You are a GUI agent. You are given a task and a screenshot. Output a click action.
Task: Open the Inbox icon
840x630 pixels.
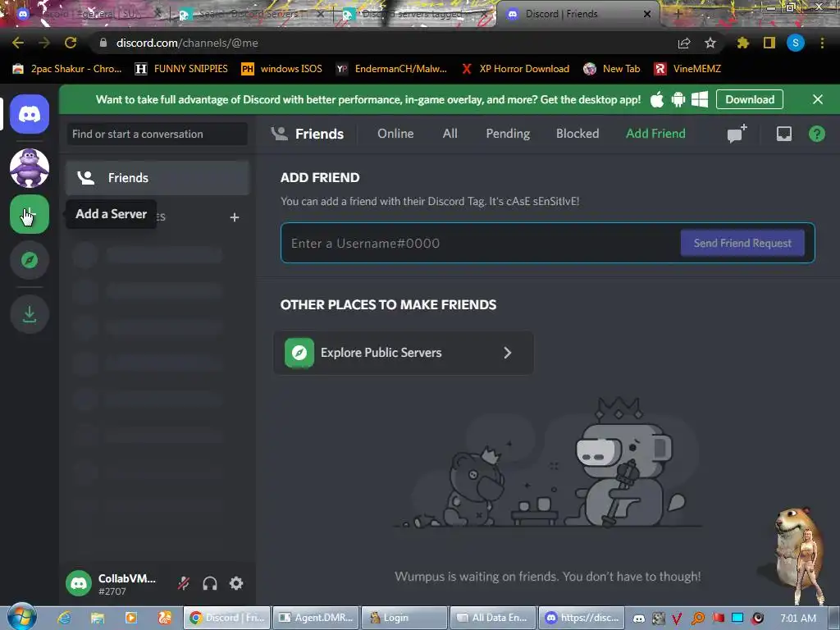click(x=783, y=134)
